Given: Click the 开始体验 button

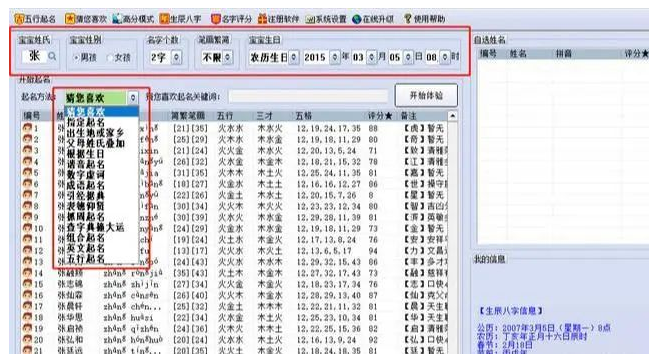Looking at the screenshot, I should click(426, 95).
